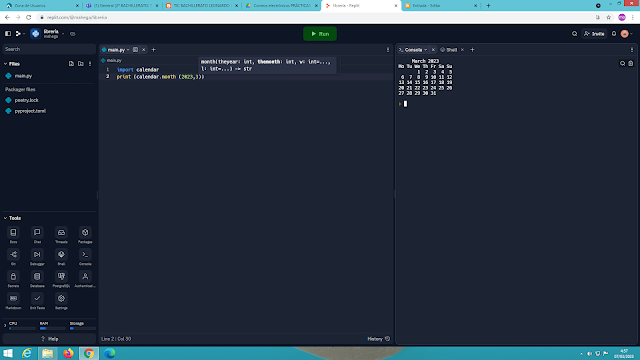Open the Windows Start menu
The height and width of the screenshot is (360, 640).
coord(8,353)
